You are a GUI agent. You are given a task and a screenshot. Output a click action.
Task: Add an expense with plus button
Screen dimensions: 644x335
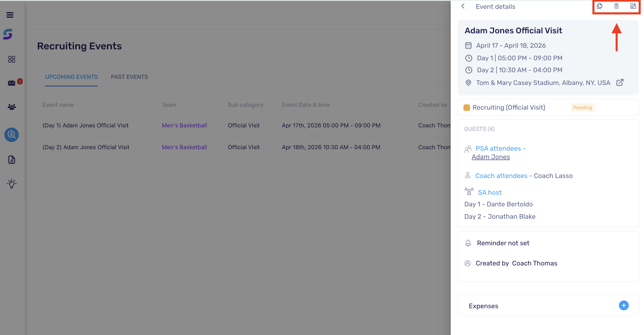point(623,306)
